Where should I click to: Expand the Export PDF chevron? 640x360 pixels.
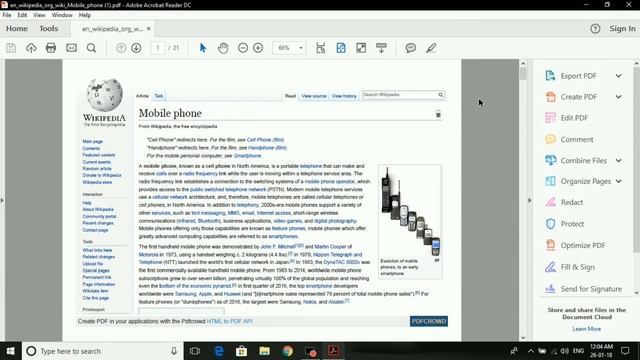click(619, 76)
